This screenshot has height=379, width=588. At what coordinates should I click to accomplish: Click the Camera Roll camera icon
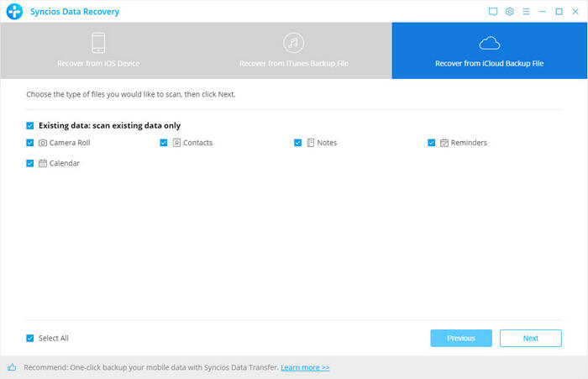(43, 143)
